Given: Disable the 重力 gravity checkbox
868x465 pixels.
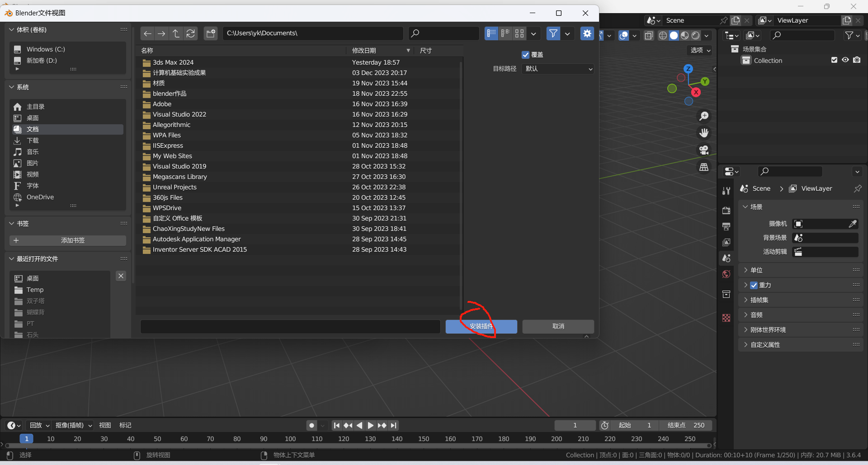Looking at the screenshot, I should click(x=754, y=285).
